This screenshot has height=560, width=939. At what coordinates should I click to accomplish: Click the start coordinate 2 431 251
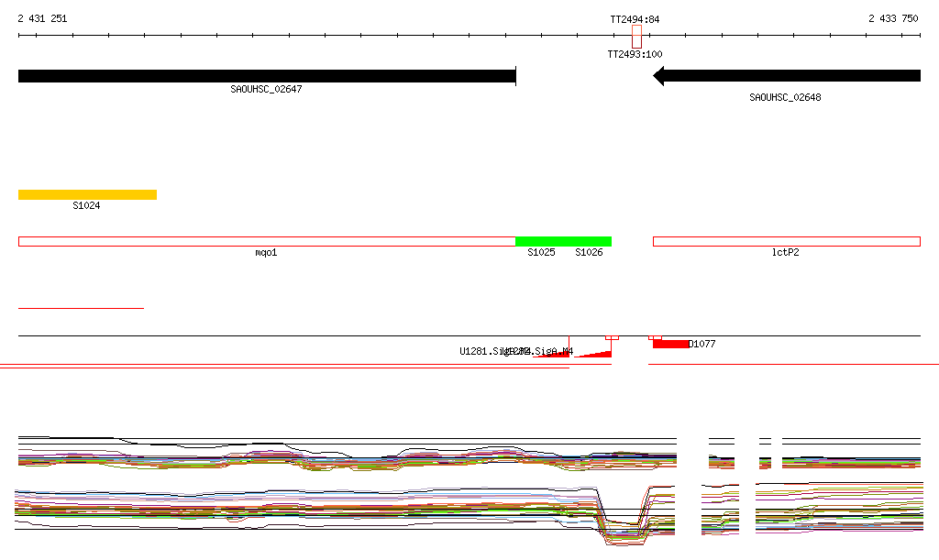[x=42, y=19]
